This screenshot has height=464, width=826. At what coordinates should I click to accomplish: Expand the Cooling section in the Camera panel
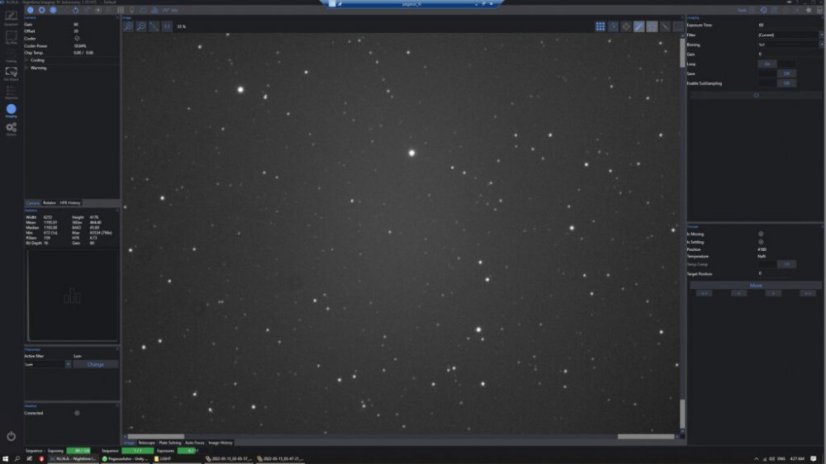pos(38,60)
